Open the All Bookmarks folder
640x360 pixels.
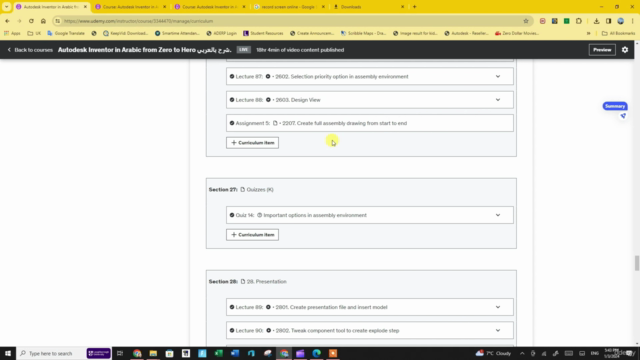click(618, 33)
